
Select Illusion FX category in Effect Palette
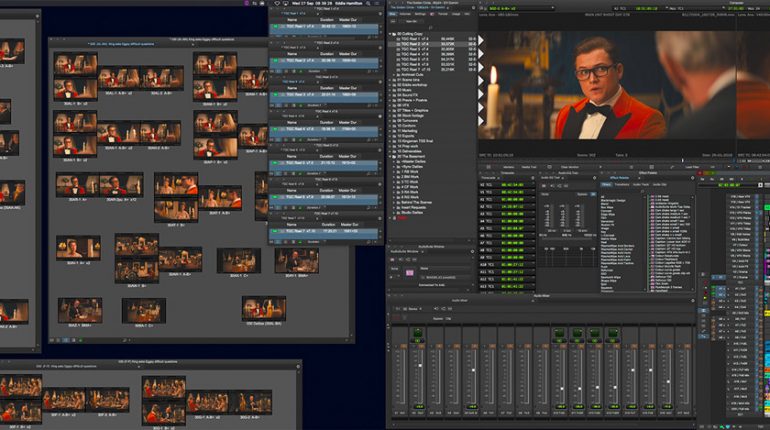coord(607,225)
